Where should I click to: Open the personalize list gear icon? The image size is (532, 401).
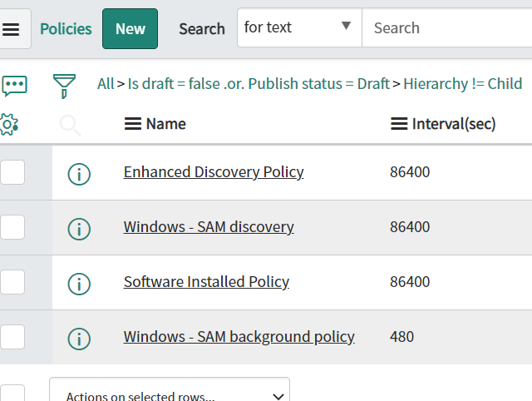9,124
